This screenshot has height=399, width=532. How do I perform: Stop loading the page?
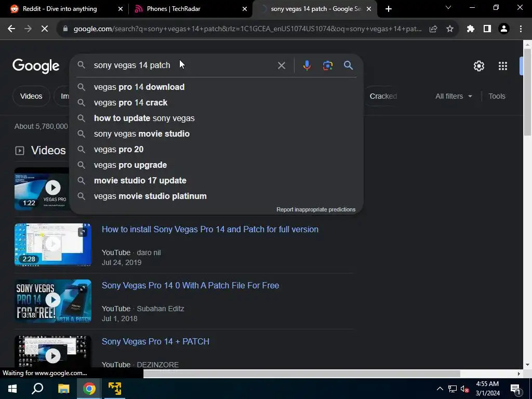[45, 29]
